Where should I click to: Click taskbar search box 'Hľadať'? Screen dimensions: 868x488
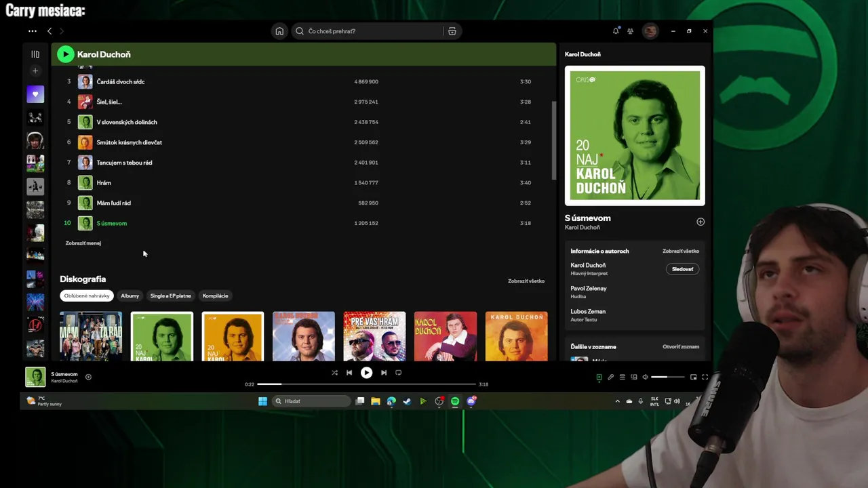tap(313, 401)
